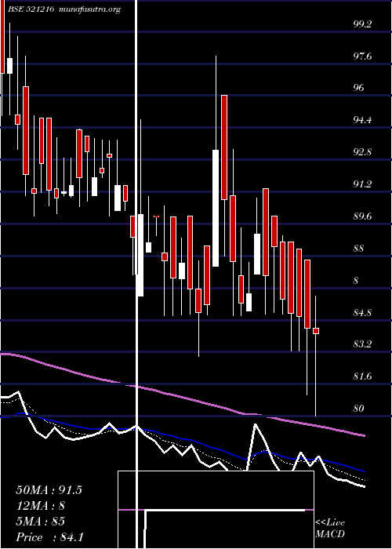Select the 89.6 price axis label
Screen dimensions: 392x549
(362, 216)
